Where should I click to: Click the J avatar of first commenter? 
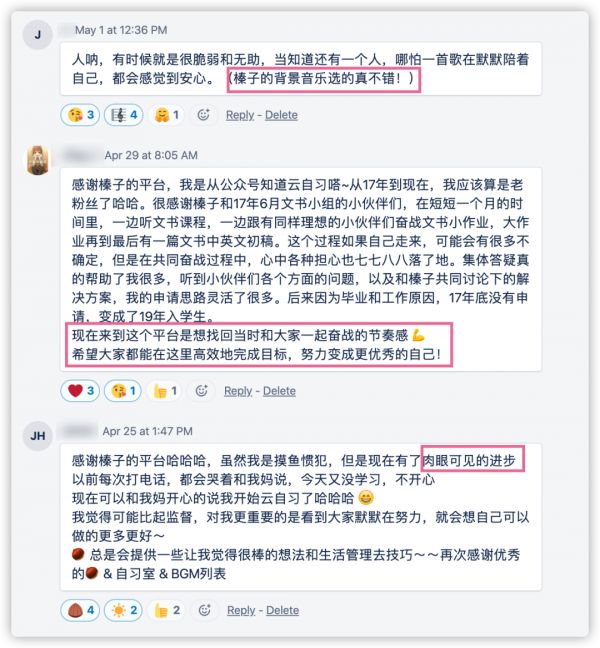pos(38,34)
